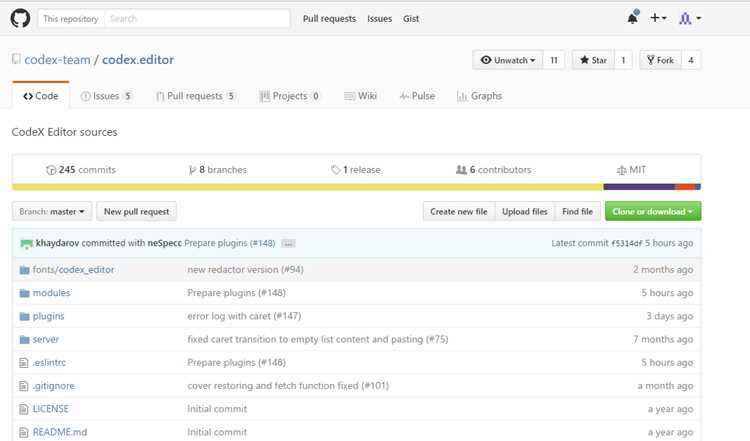Click the dark purple language bar segment
This screenshot has height=441, width=750.
pos(639,187)
